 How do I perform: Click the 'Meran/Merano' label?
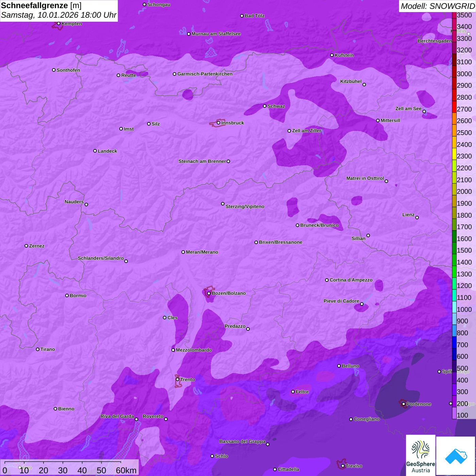(202, 252)
